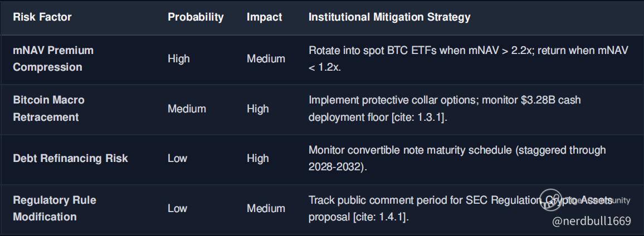Click Low probability for Regulatory Rule Modification
This screenshot has width=644, height=236.
pyautogui.click(x=177, y=208)
